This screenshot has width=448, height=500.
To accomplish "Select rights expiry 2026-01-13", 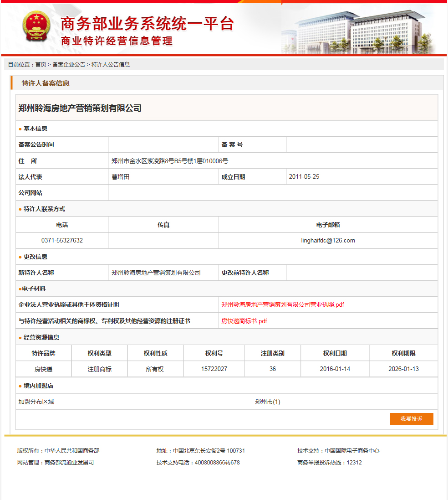I will pos(403,369).
